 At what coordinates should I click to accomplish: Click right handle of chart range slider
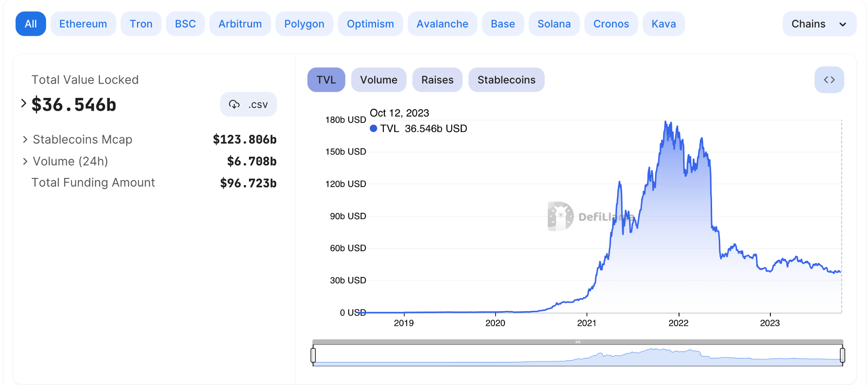click(x=842, y=355)
